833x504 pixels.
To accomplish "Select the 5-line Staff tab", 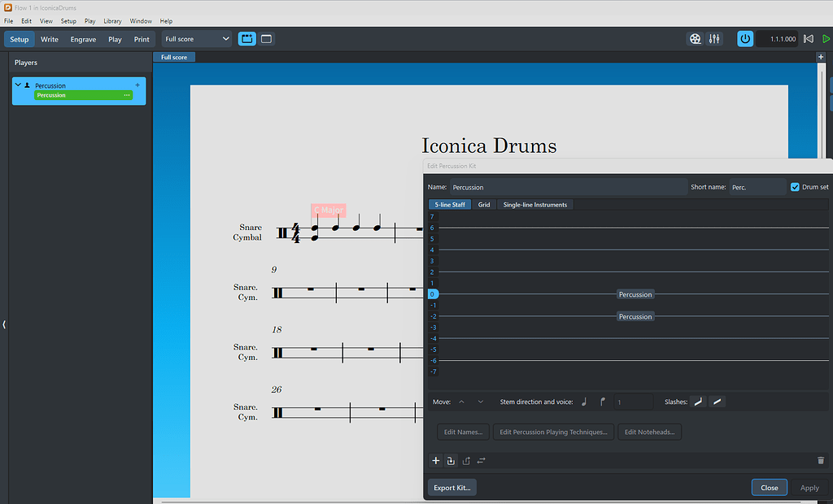I will pos(450,205).
